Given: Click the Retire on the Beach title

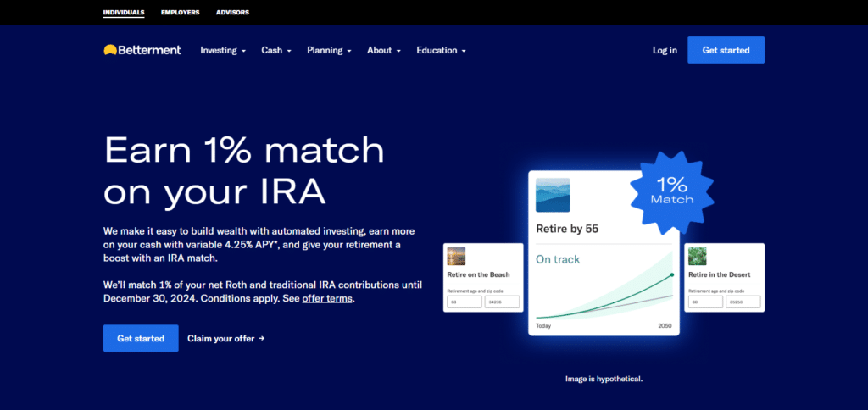Looking at the screenshot, I should pyautogui.click(x=478, y=274).
